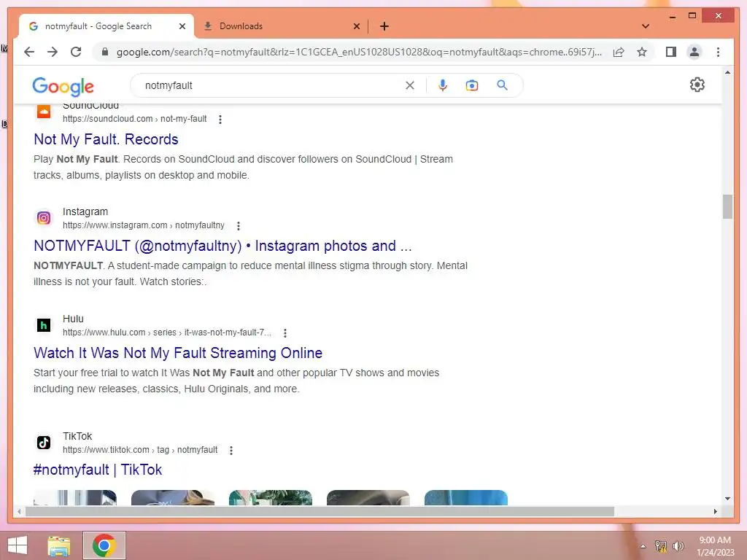
Task: Close the notmyfault Google Search tab
Action: [x=182, y=26]
